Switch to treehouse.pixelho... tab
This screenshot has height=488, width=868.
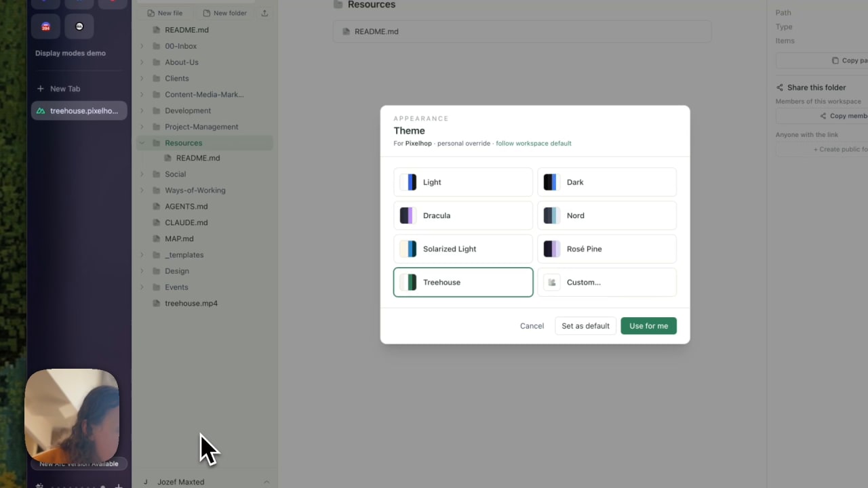tap(79, 111)
